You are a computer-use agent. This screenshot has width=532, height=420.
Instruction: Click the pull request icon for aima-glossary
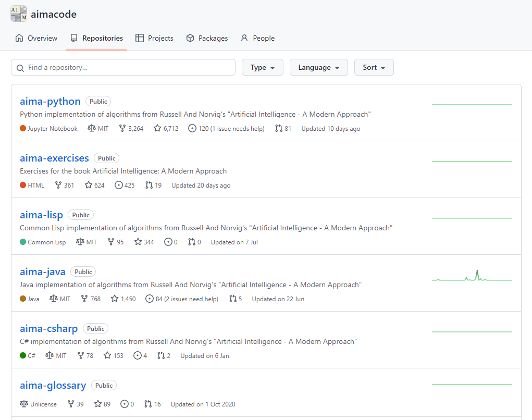pyautogui.click(x=148, y=404)
